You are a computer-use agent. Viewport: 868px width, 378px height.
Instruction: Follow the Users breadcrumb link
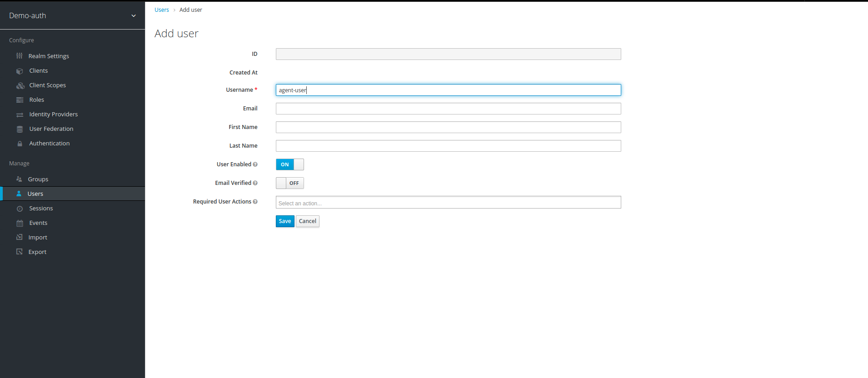[x=161, y=10]
